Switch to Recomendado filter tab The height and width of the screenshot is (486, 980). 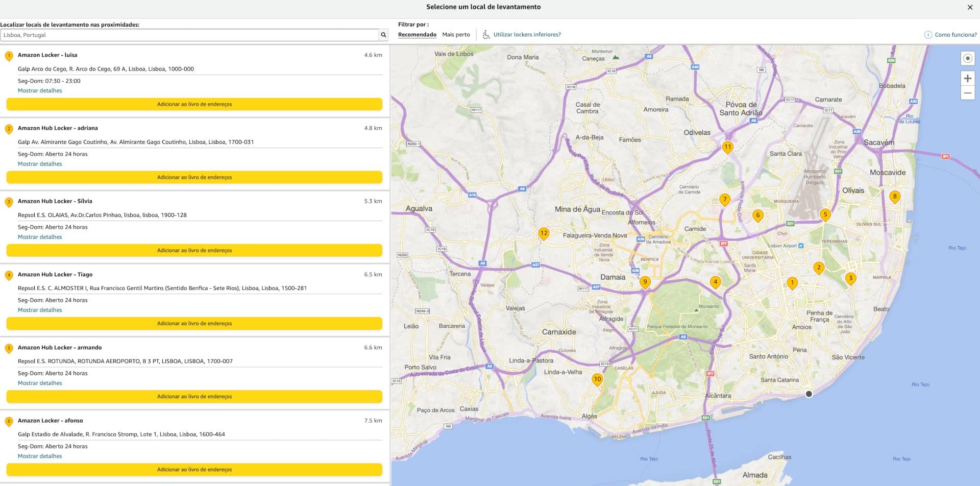point(417,35)
